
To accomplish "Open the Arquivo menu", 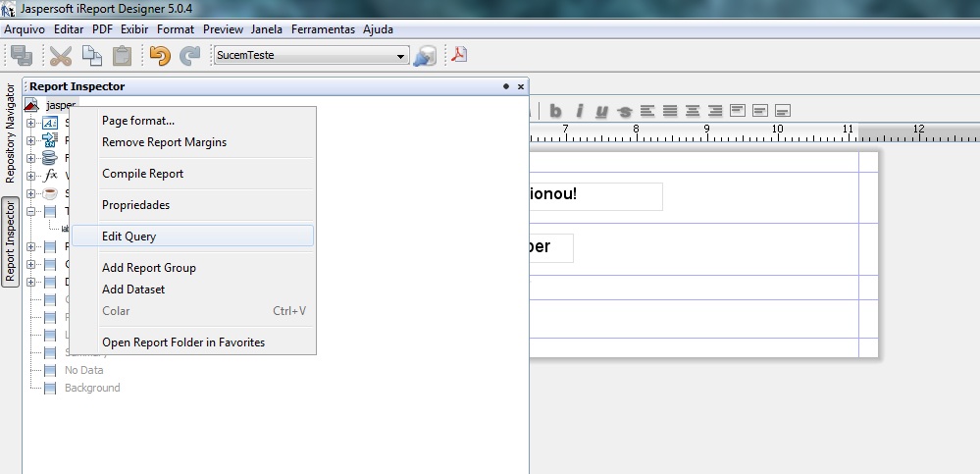I will point(25,29).
